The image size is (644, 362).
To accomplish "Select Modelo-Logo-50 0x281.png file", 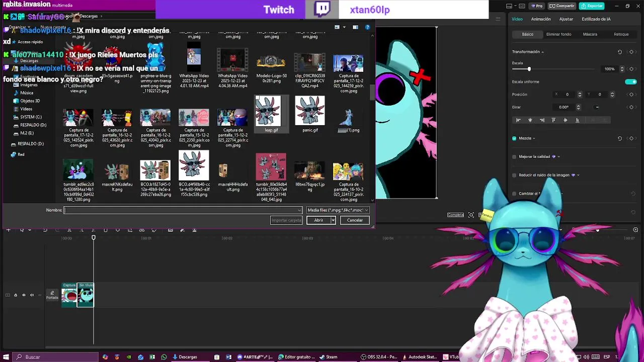I will 271,68.
